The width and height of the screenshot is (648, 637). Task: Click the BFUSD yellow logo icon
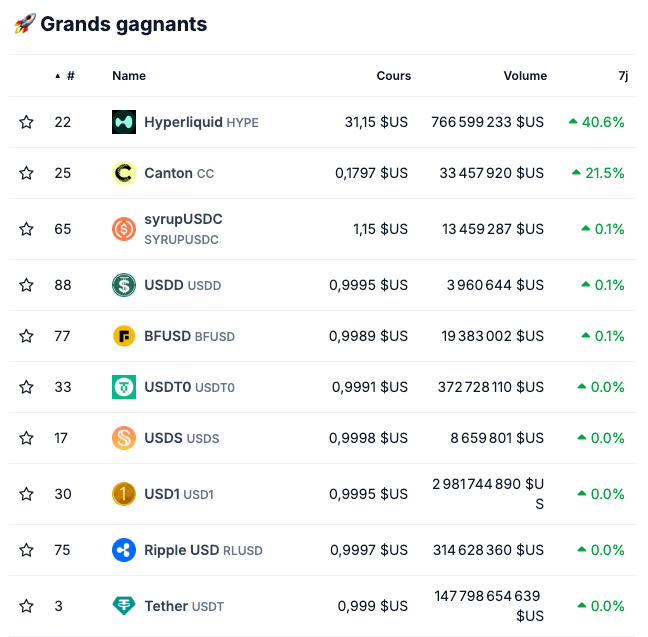pos(123,336)
